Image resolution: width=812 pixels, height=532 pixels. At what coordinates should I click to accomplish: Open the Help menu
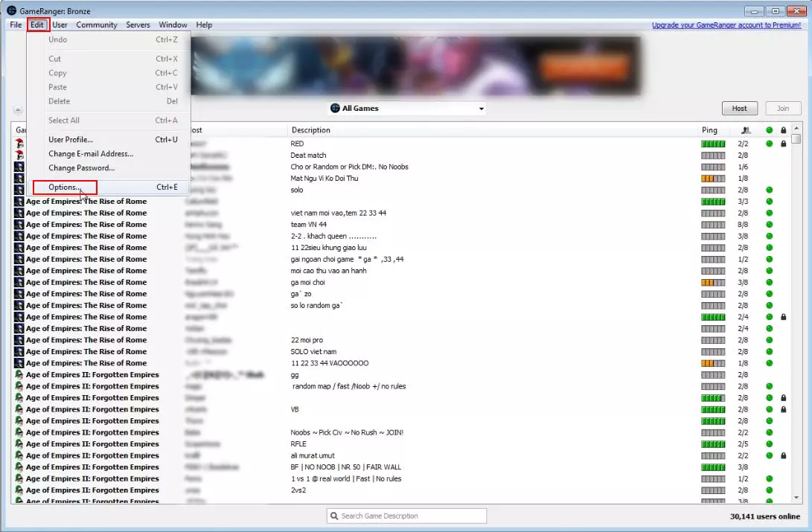pos(204,25)
